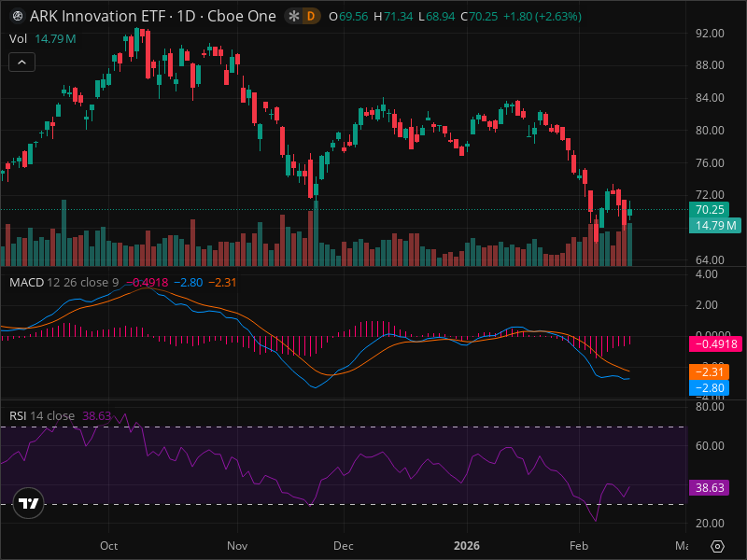
Task: Click the 2026 label on the time axis
Action: pyautogui.click(x=466, y=546)
